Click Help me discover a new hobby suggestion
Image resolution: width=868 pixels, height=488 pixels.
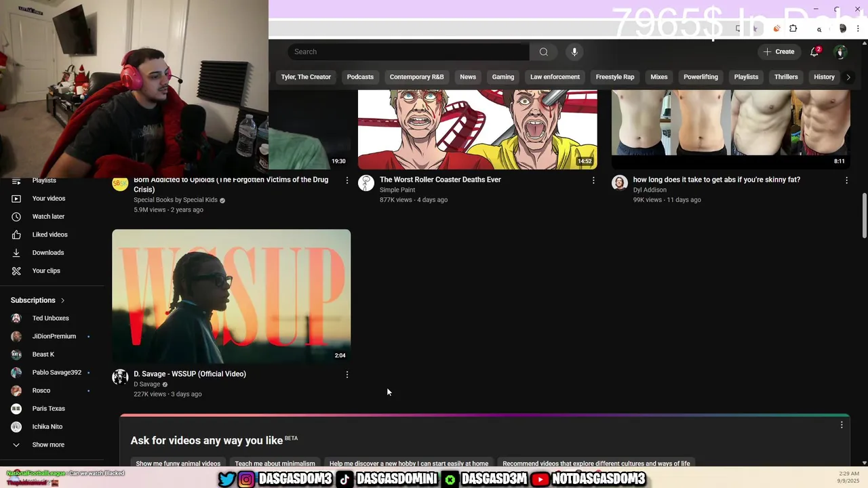click(409, 463)
